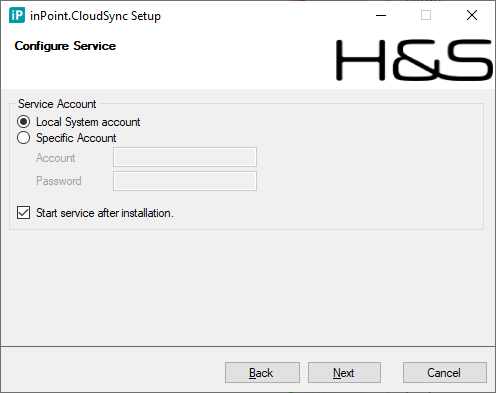This screenshot has width=496, height=393.
Task: Click the Service Account group label
Action: tap(57, 104)
